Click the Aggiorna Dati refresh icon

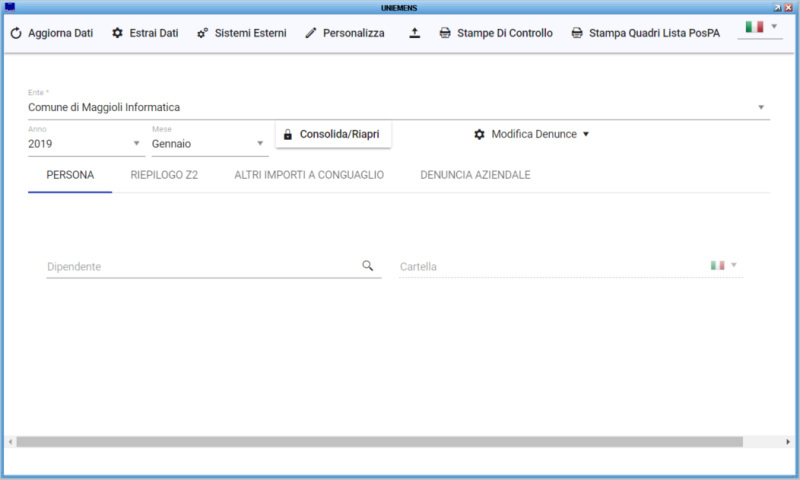16,33
